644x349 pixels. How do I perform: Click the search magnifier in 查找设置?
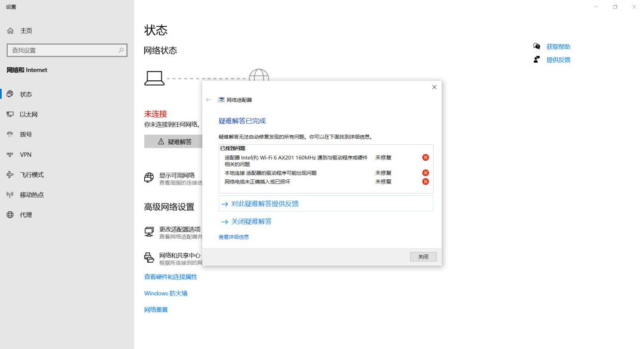coord(120,50)
